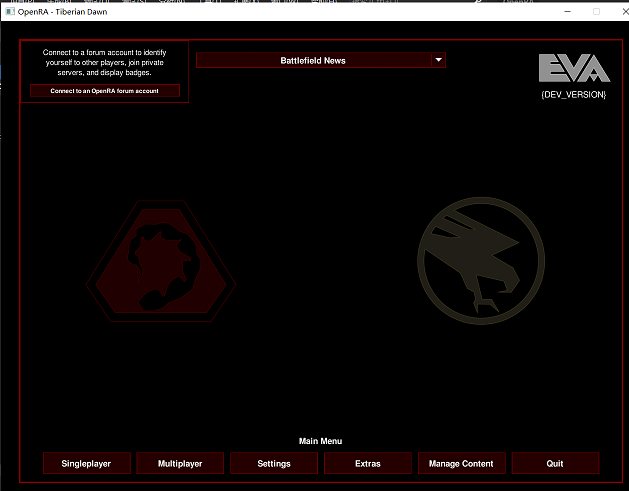Minimize the OpenRA window
Viewport: 629px width, 491px height.
coord(567,12)
